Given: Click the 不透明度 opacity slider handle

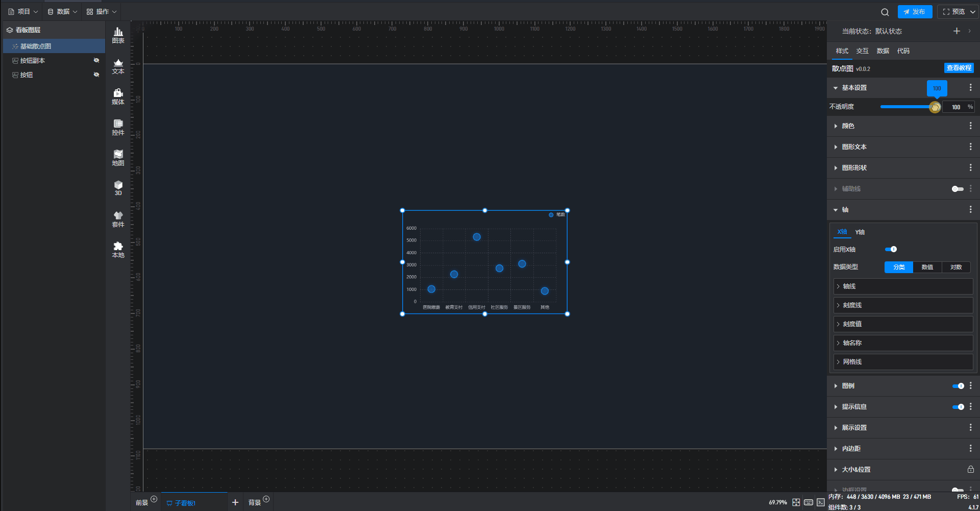Looking at the screenshot, I should click(x=935, y=107).
